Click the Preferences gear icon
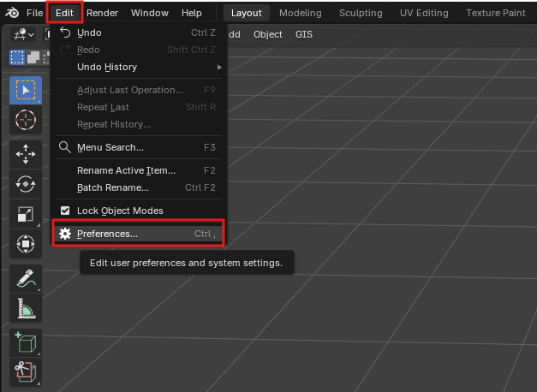The height and width of the screenshot is (392, 537). tap(65, 234)
